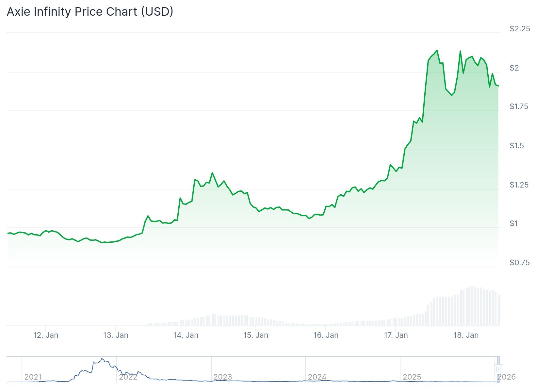The image size is (537, 392).
Task: Click the 17. Jan date label
Action: click(396, 335)
